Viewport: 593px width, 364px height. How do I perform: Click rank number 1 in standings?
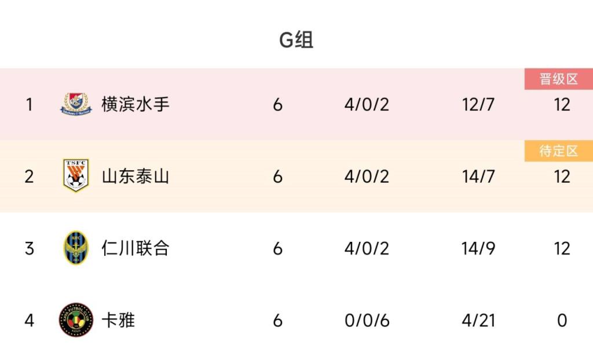29,105
